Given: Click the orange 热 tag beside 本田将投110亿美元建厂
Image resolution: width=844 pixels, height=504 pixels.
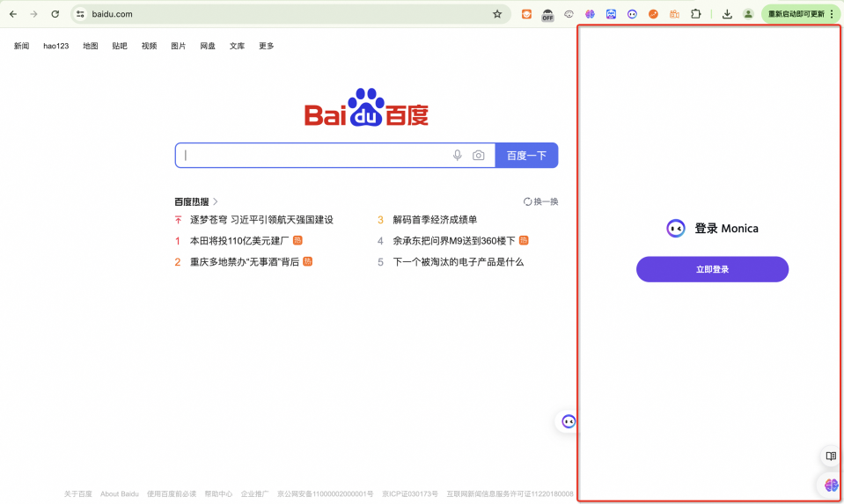Looking at the screenshot, I should click(297, 240).
